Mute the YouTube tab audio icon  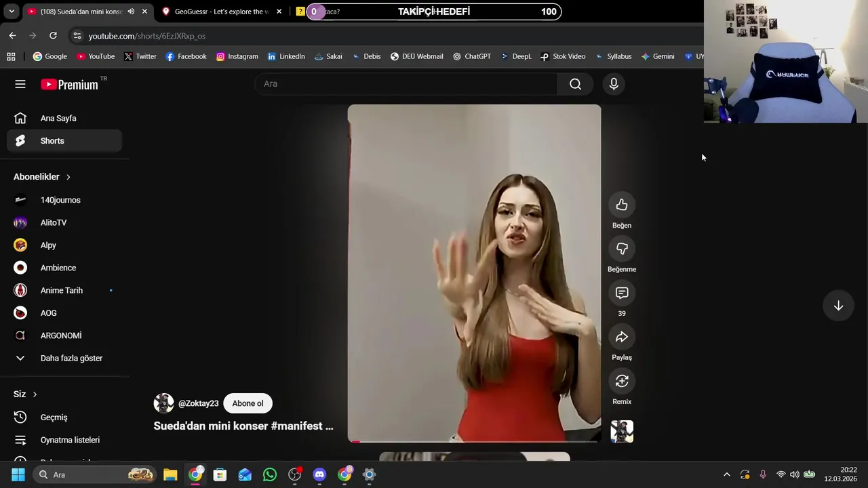coord(131,12)
